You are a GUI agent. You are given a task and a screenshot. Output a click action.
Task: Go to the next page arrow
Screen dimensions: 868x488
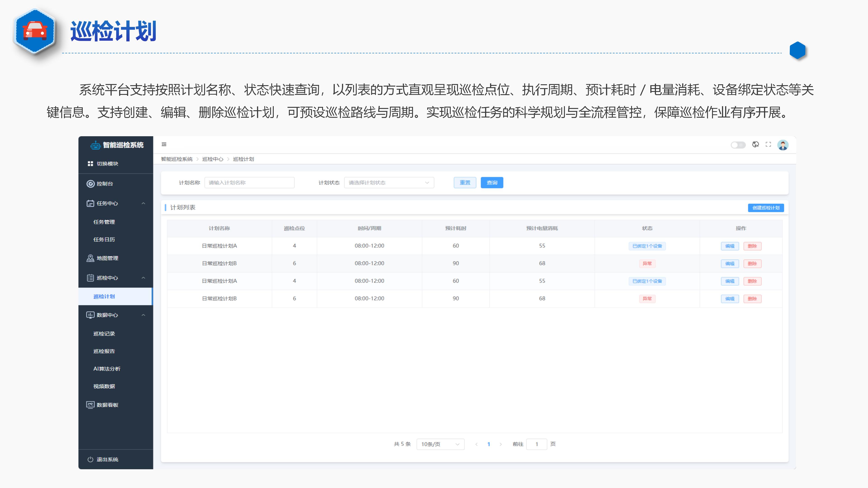coord(501,444)
